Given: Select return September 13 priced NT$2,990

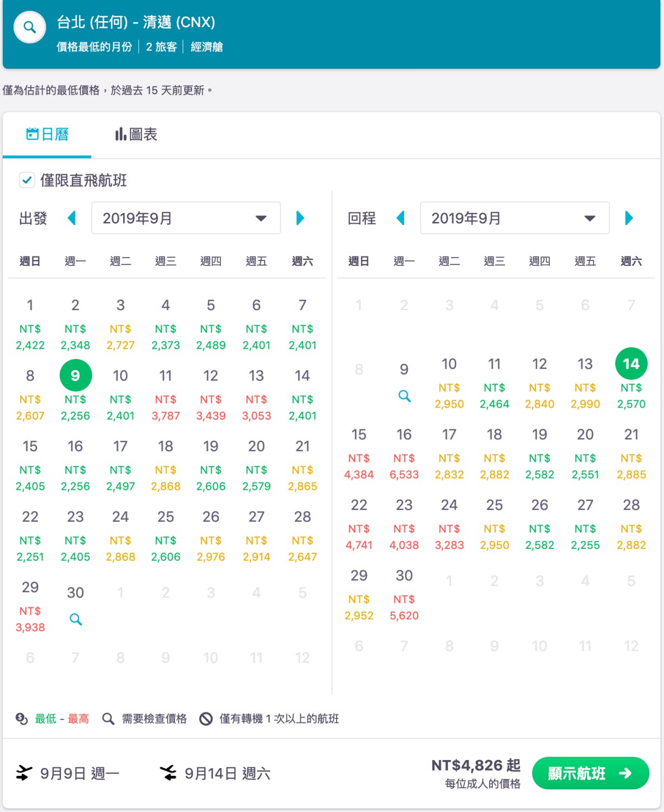Looking at the screenshot, I should 585,383.
